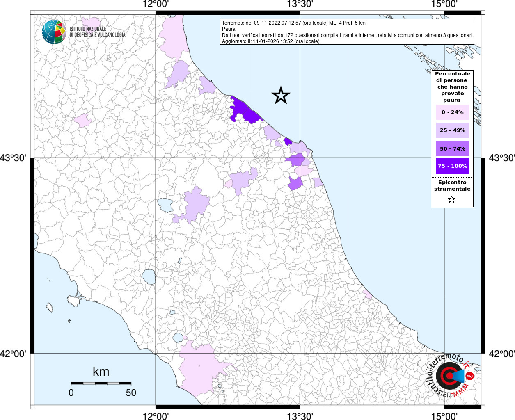Click the left axis label 42°00'
The image size is (515, 420).
coord(14,354)
